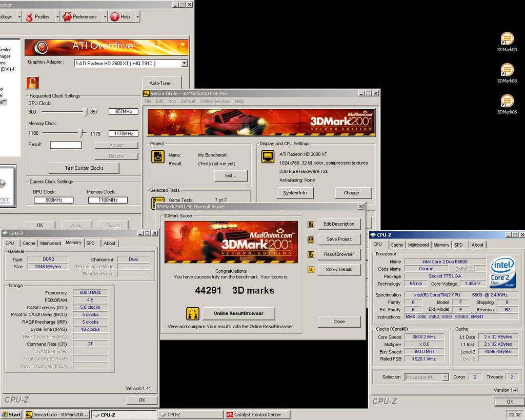Expand the Help dropdown arrow
525x420 pixels.
click(137, 17)
